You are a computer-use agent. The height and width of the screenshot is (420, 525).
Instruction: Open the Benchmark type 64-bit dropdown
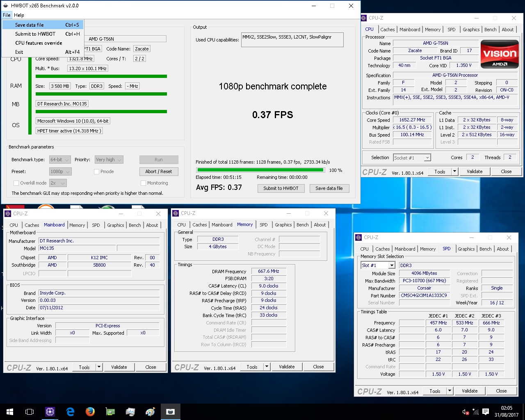[x=60, y=160]
